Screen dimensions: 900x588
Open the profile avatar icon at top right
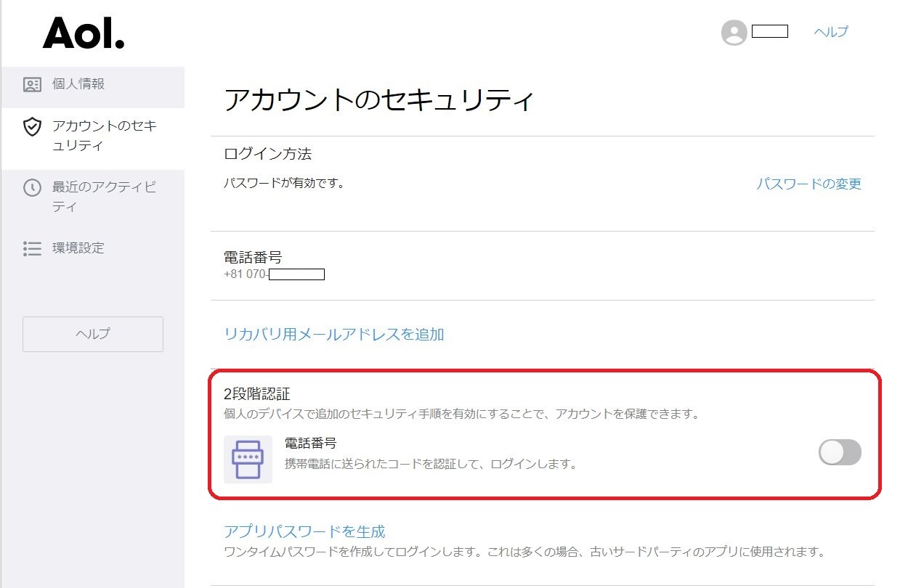pos(734,33)
